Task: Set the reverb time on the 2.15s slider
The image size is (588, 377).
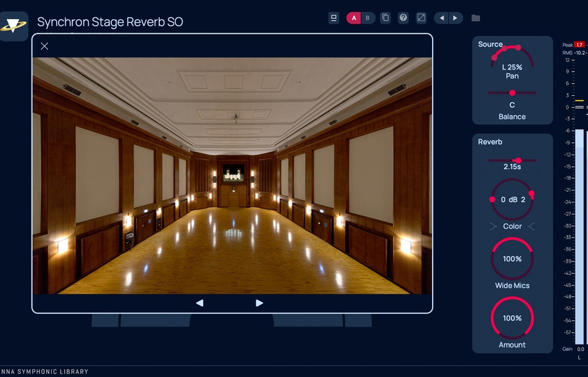Action: 517,161
